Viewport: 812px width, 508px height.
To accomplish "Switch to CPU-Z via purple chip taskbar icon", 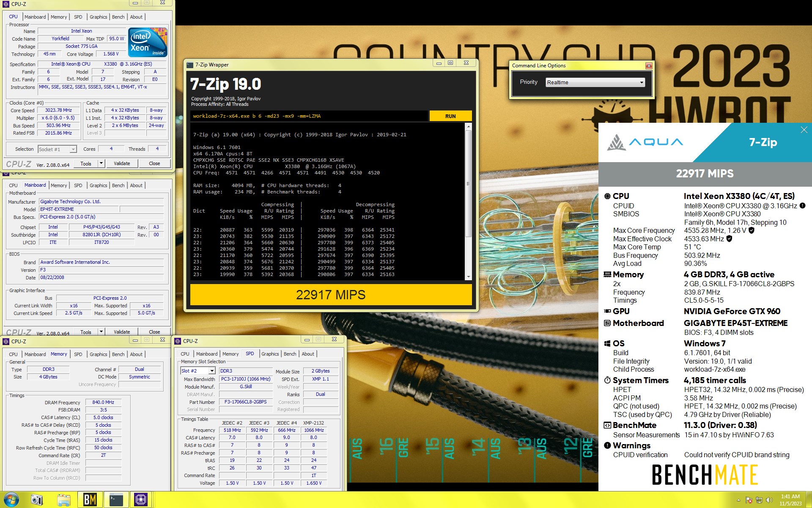I will click(141, 500).
